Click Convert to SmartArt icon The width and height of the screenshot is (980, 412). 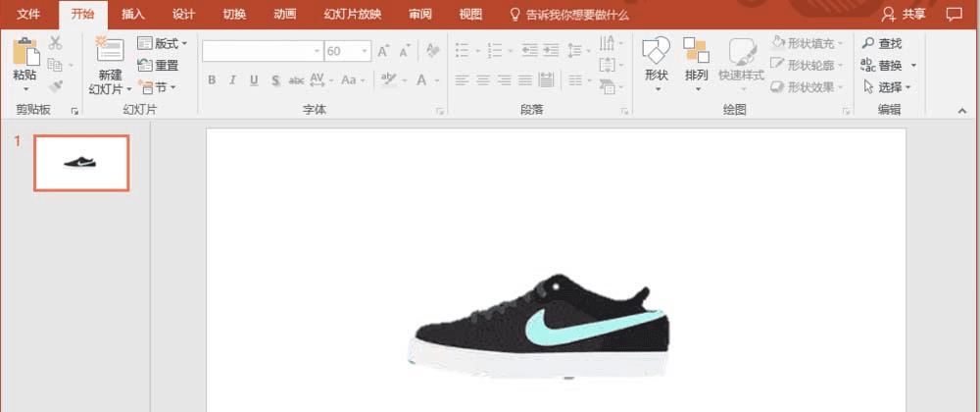607,86
